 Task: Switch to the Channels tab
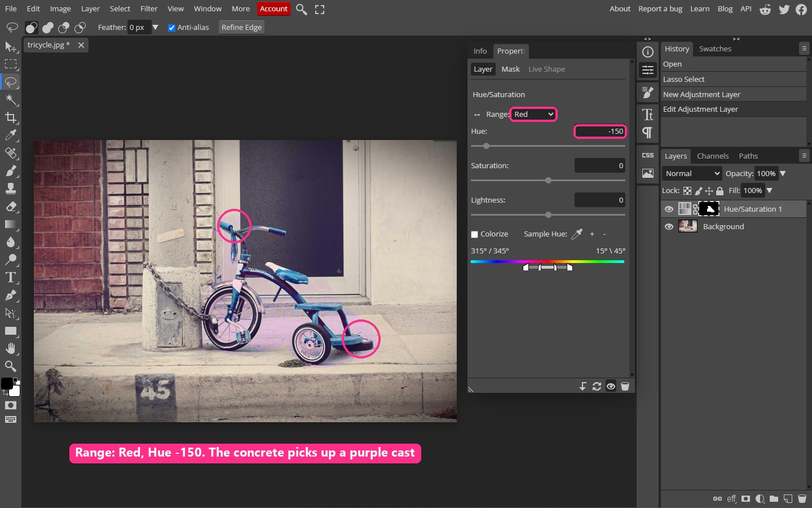(713, 156)
